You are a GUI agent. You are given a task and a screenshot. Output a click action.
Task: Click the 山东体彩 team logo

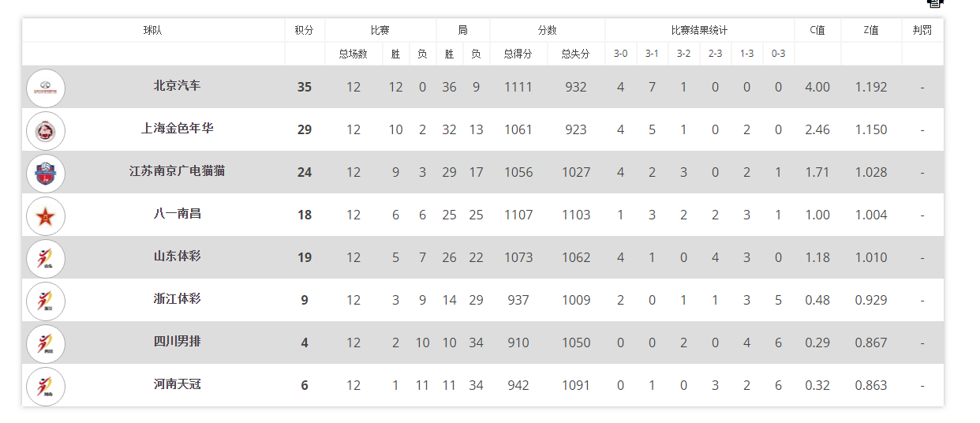click(x=46, y=258)
